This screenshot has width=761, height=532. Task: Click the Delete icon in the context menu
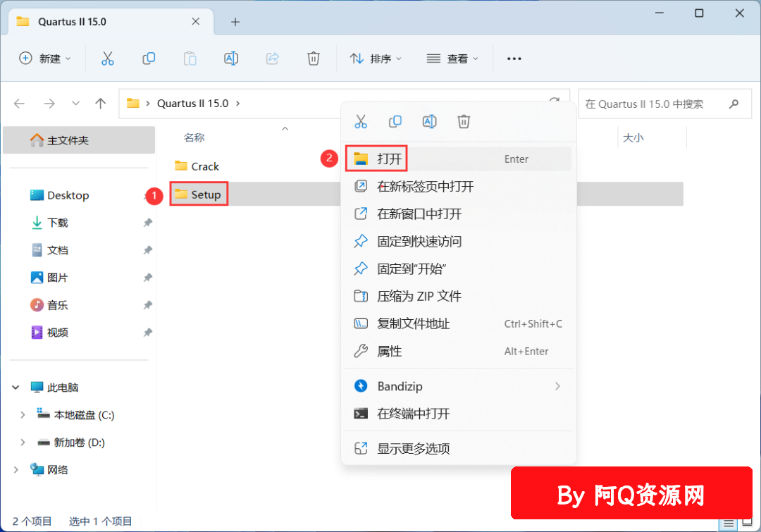(x=464, y=121)
